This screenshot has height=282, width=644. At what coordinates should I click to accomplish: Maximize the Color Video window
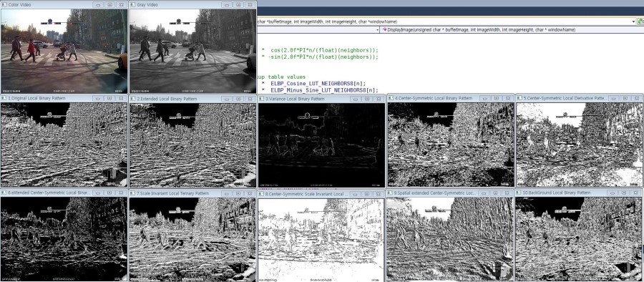(x=109, y=4)
